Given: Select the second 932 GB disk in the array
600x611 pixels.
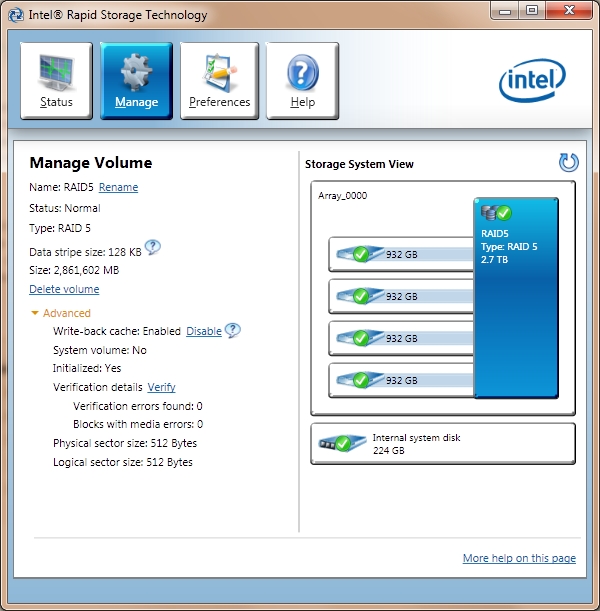Looking at the screenshot, I should 400,296.
